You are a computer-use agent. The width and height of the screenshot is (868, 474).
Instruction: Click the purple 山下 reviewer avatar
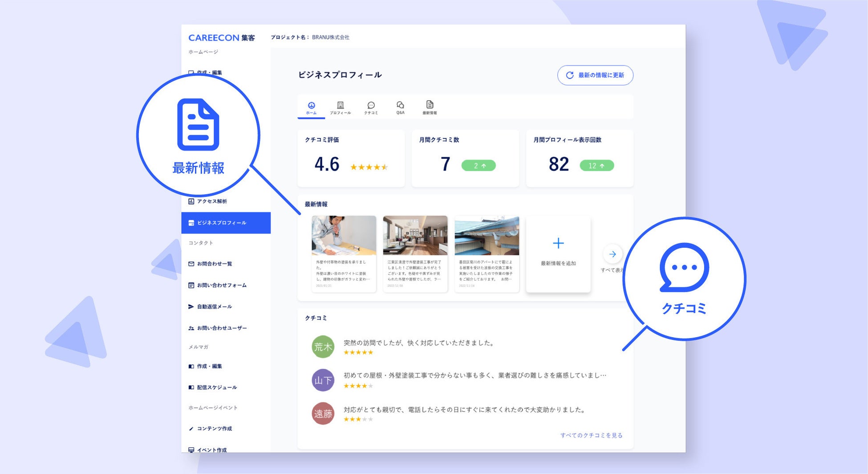click(323, 380)
